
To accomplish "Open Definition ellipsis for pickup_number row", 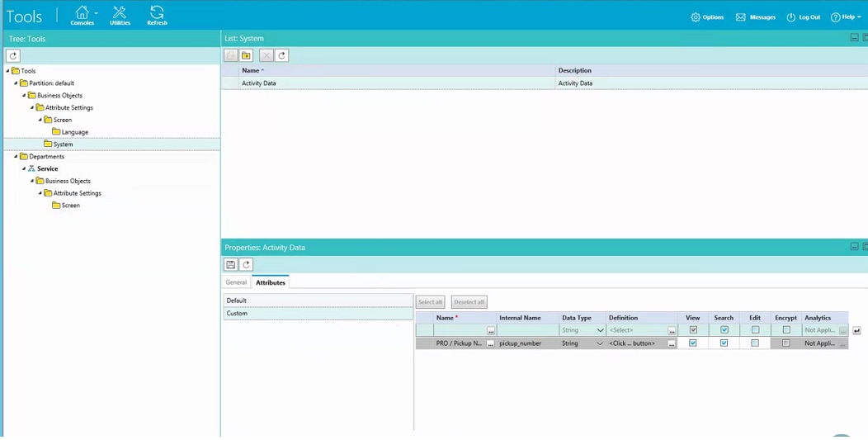I will (x=672, y=343).
